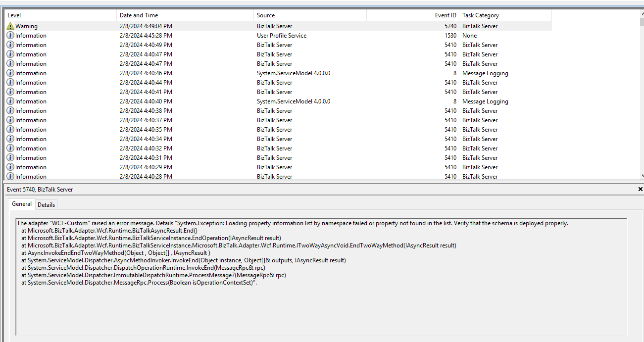The image size is (644, 342).
Task: Click the Information icon of the 4:40:46 PM event
Action: coord(10,73)
